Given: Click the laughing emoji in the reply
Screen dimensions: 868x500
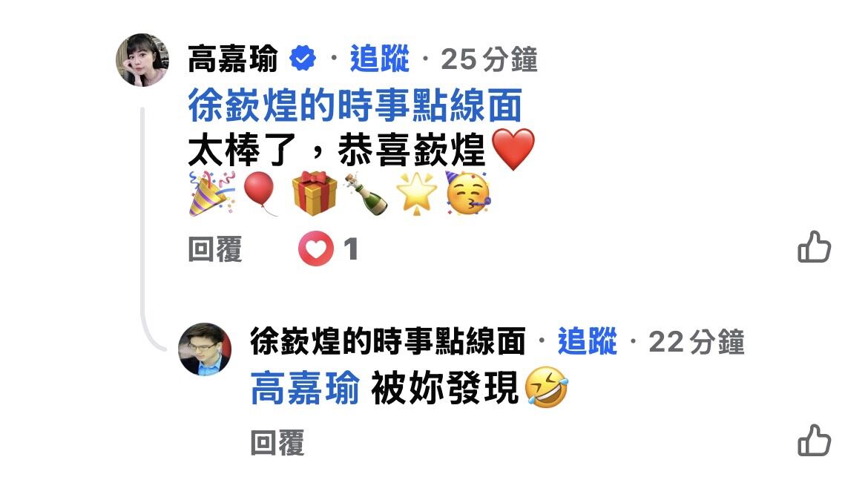Looking at the screenshot, I should (546, 387).
